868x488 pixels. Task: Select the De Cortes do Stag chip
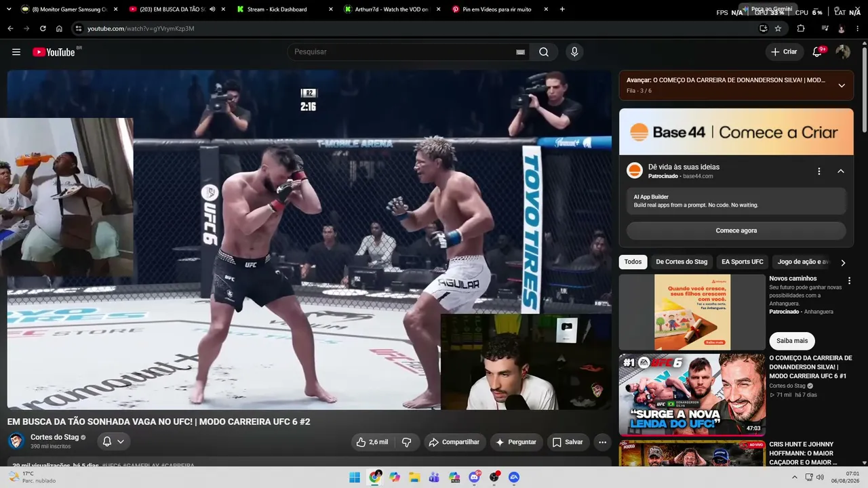(x=682, y=262)
